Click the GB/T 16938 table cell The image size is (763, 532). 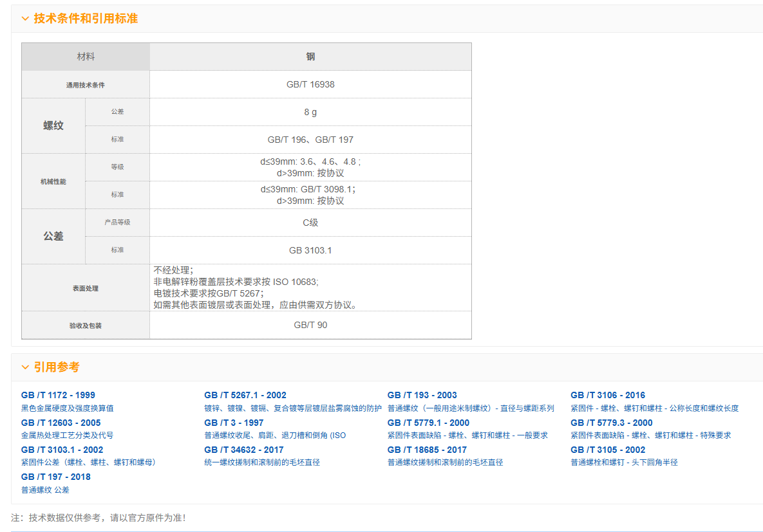pos(310,84)
